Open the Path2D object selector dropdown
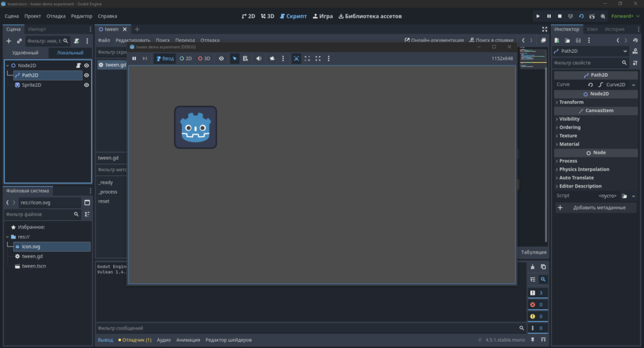Screen dimensions: 644x348 coord(591,51)
